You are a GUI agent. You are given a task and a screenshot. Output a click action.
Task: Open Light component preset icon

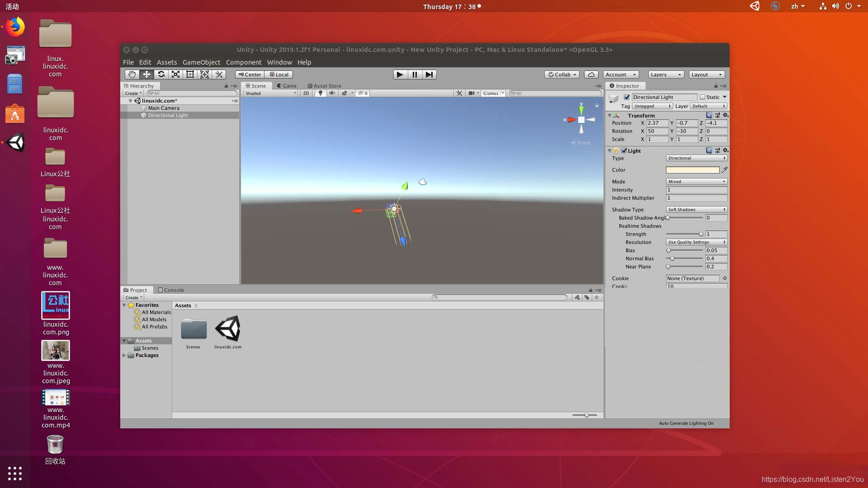tap(717, 150)
